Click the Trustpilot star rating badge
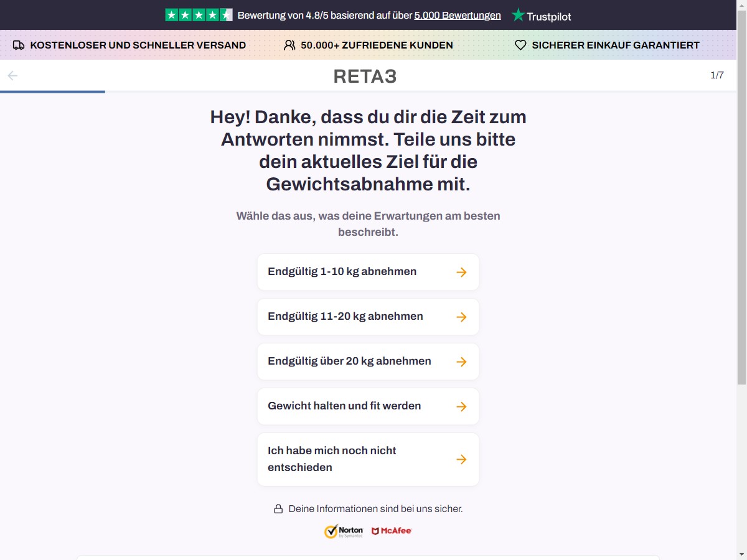 pos(199,15)
